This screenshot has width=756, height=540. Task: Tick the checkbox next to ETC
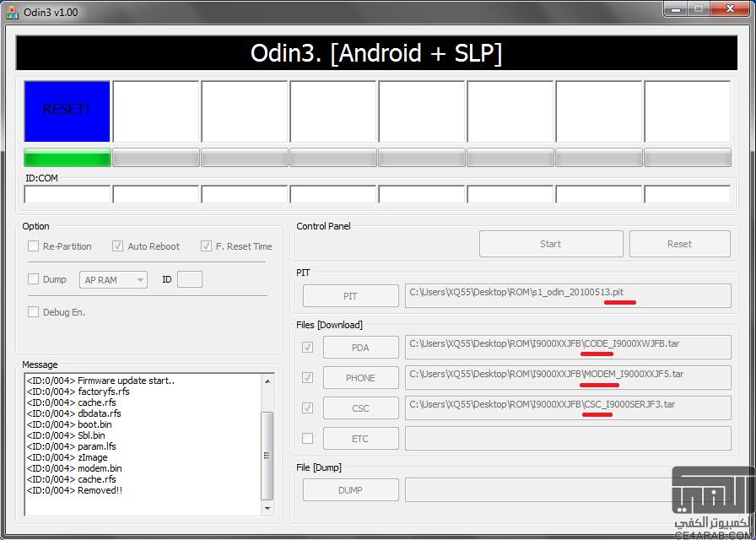[x=307, y=438]
